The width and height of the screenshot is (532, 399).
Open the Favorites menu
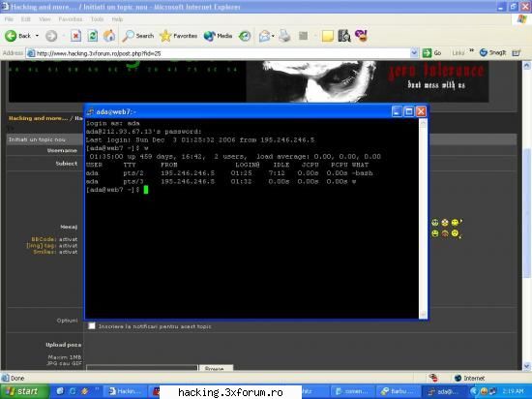pos(71,19)
